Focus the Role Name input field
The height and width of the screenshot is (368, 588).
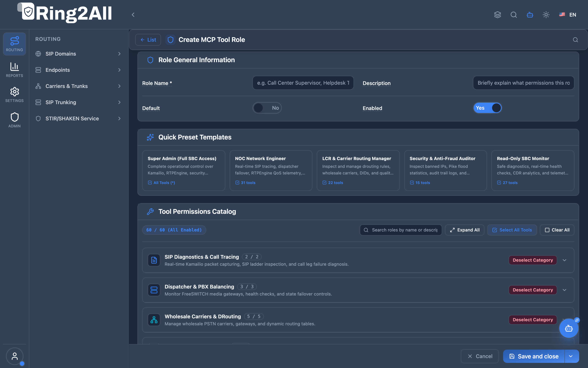[x=303, y=83]
